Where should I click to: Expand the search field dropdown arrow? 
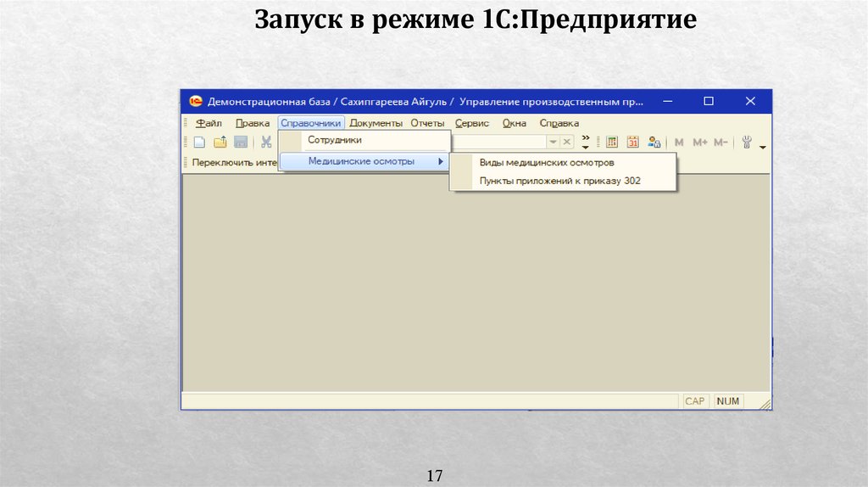tap(553, 143)
